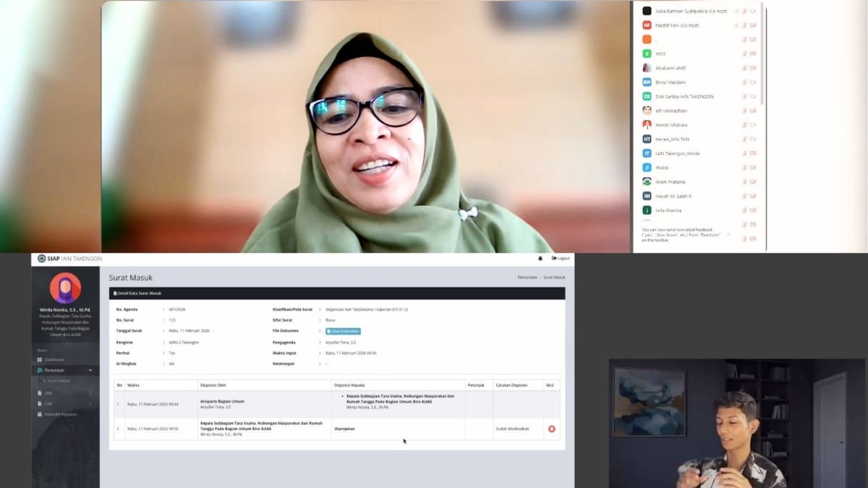Click the Logout link
Image resolution: width=868 pixels, height=488 pixels.
[x=561, y=258]
